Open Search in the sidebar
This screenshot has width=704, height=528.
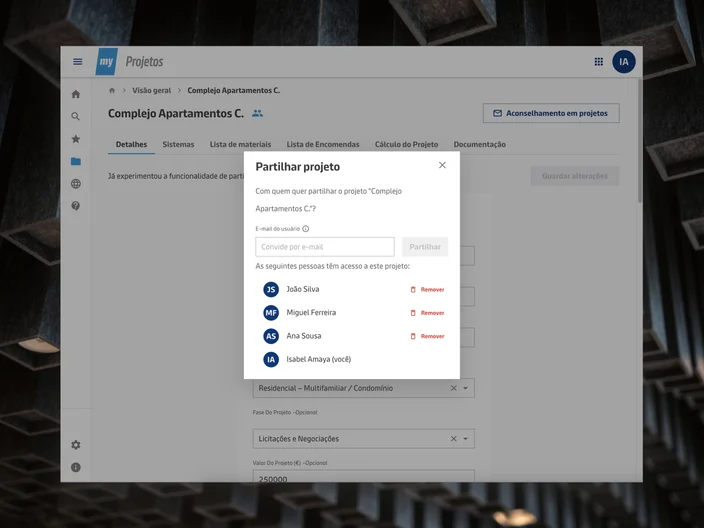(76, 117)
